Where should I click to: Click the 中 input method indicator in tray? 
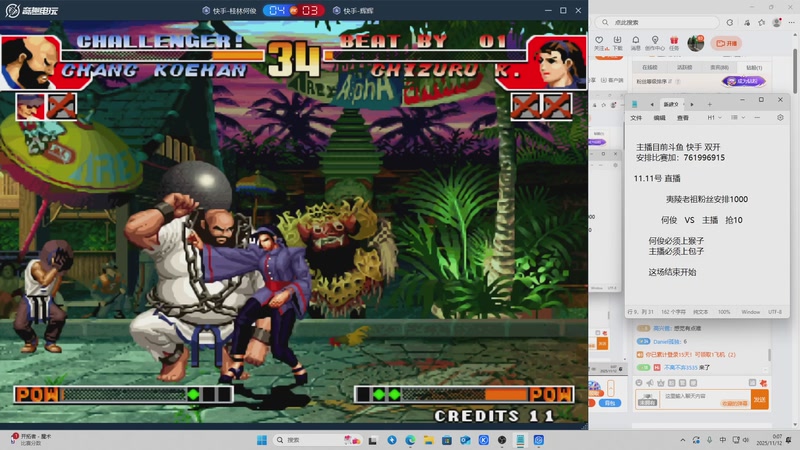[722, 440]
